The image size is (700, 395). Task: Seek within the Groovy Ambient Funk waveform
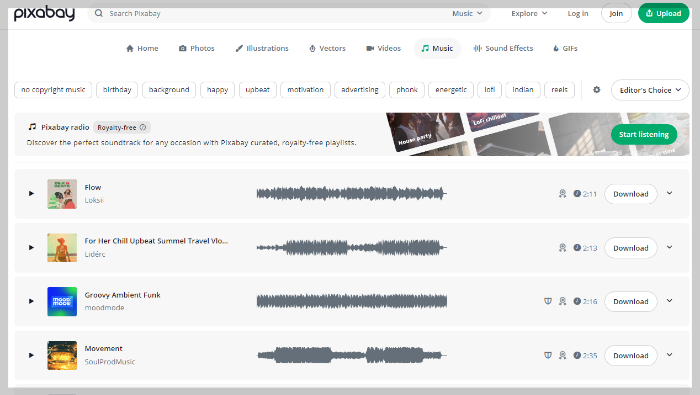tap(352, 301)
